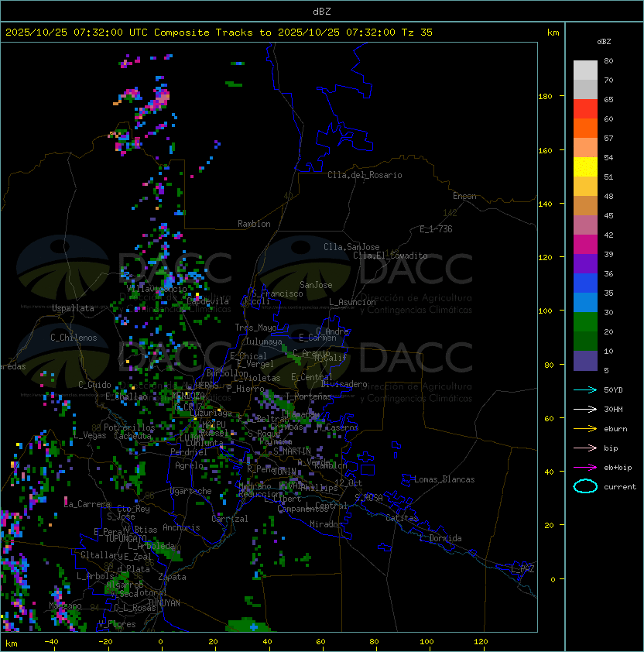
Task: Click the Carrizal map label
Action: 230,519
